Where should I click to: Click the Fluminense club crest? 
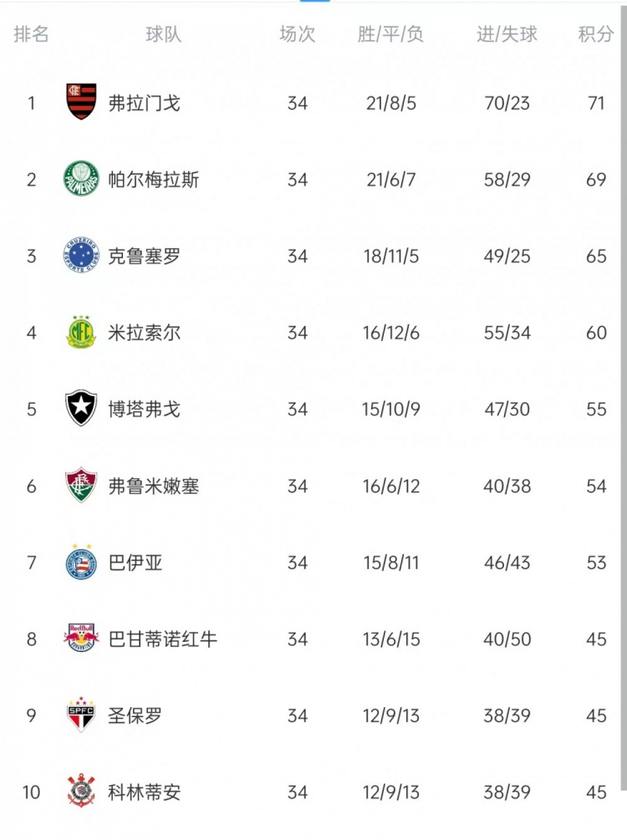tap(82, 486)
